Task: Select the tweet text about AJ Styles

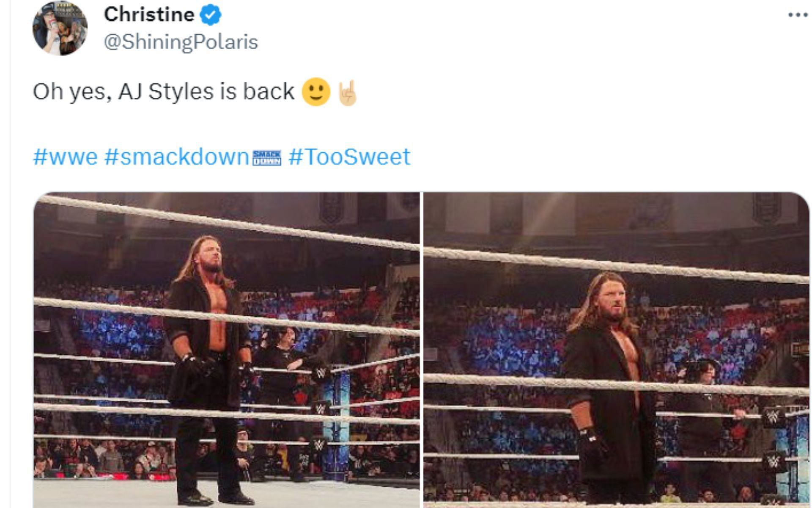Action: pos(163,91)
